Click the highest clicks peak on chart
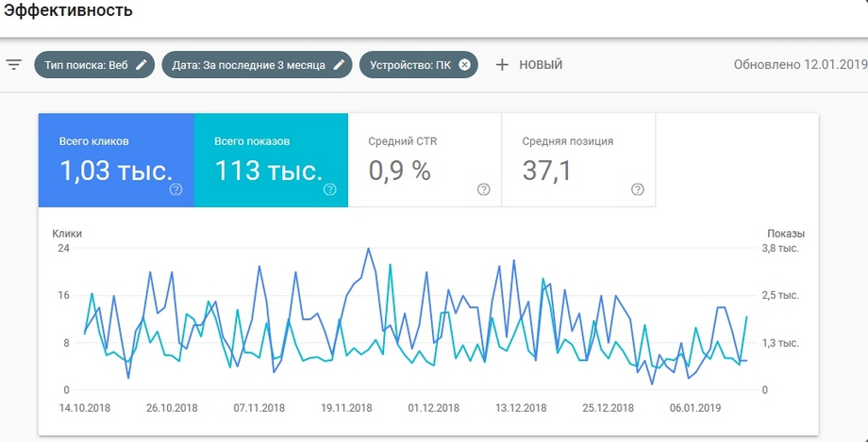The image size is (868, 442). click(368, 249)
